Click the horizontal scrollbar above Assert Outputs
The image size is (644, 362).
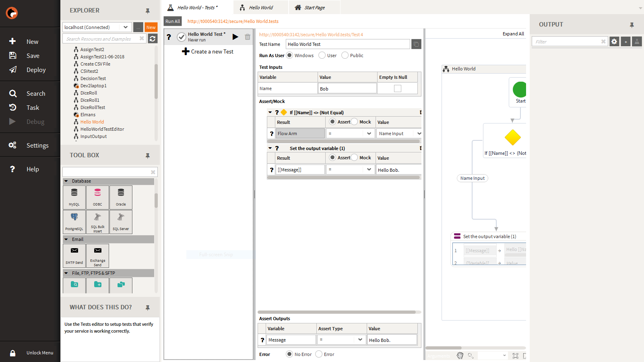(x=337, y=312)
